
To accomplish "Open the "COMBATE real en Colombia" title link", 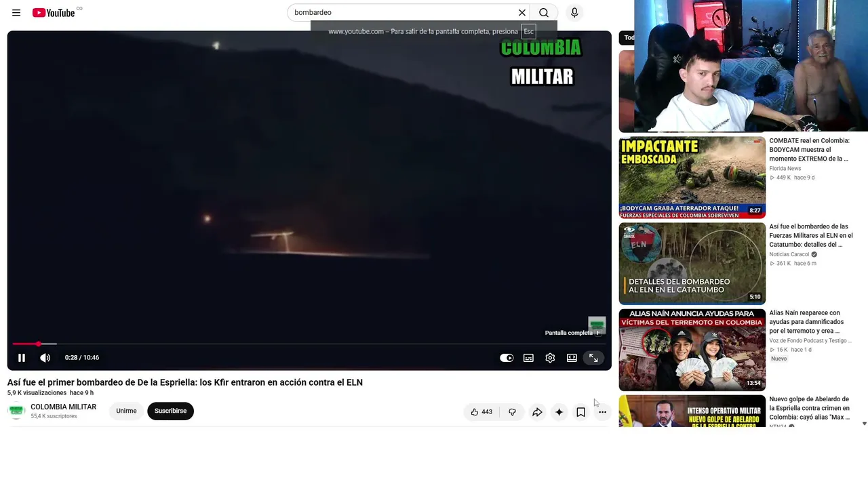I will 809,150.
